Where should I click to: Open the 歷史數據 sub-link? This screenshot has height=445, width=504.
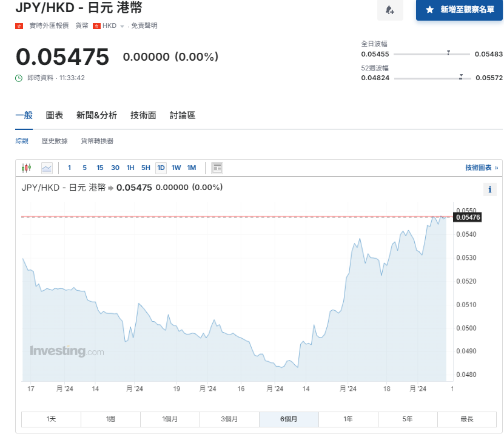point(55,141)
